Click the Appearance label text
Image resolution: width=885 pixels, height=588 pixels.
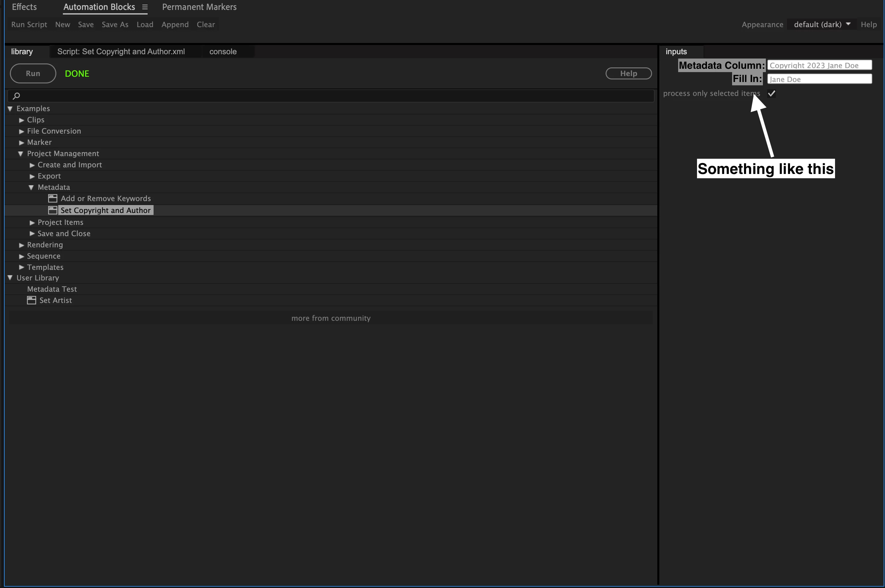pyautogui.click(x=762, y=24)
